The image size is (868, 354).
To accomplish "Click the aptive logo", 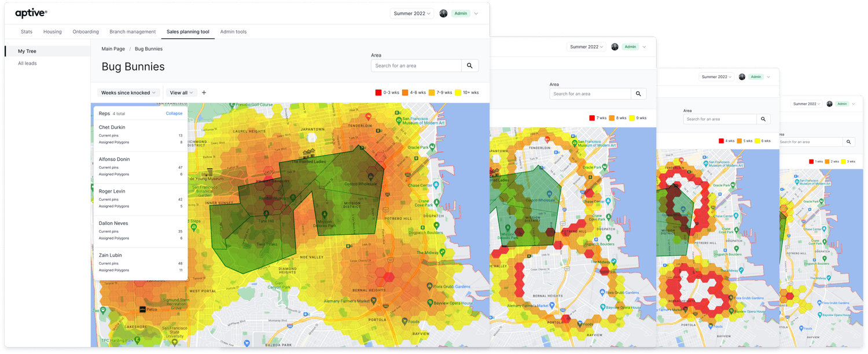I will pos(31,13).
